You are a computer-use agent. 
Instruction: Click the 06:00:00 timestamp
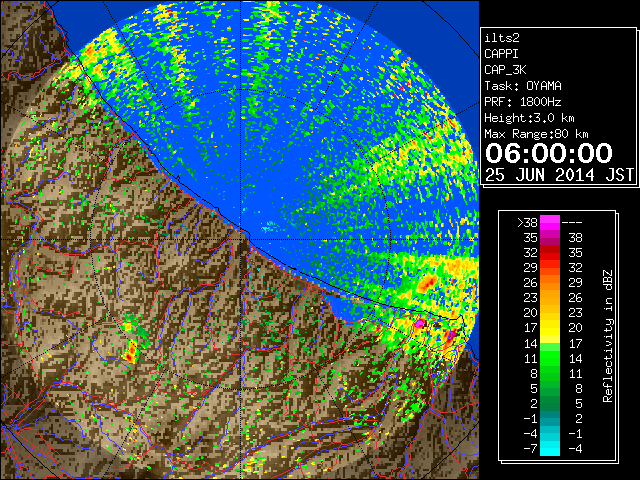[549, 153]
